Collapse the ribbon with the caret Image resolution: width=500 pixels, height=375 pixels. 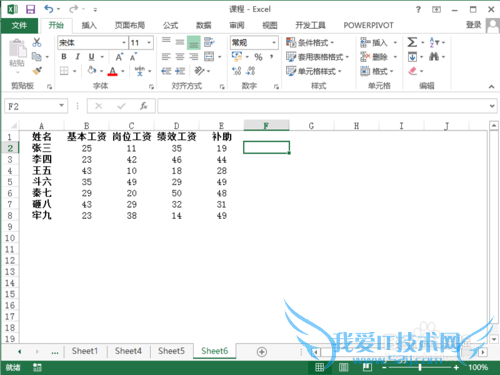[x=492, y=87]
